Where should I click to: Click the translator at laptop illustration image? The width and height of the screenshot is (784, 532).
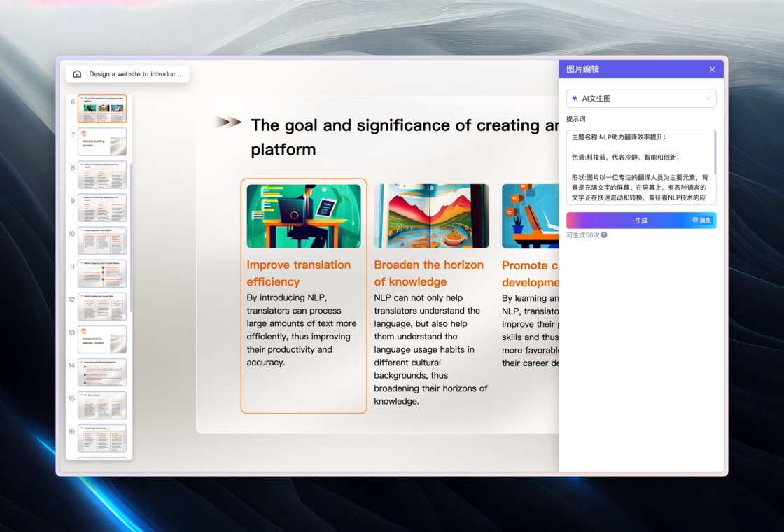pos(304,216)
